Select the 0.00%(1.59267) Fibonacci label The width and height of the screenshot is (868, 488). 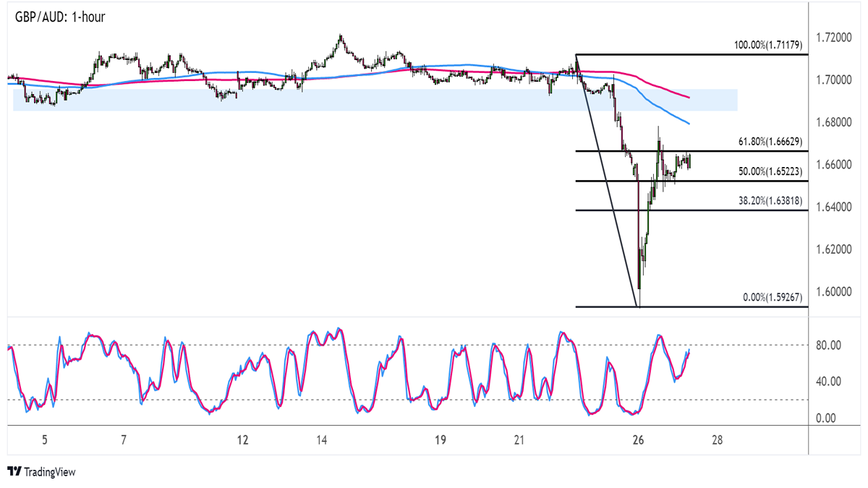(771, 298)
